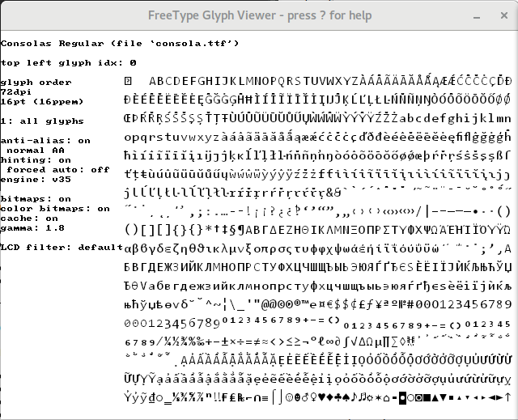Click the euro sign glyph €

[x=329, y=304]
